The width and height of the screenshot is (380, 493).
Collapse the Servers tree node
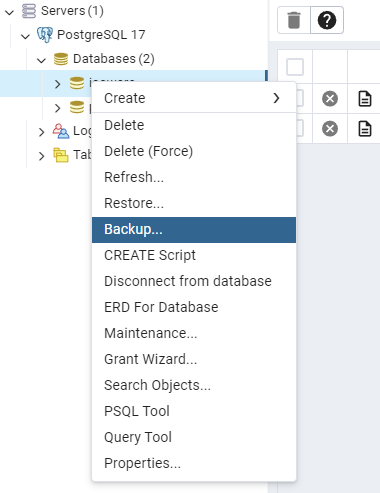pyautogui.click(x=10, y=12)
